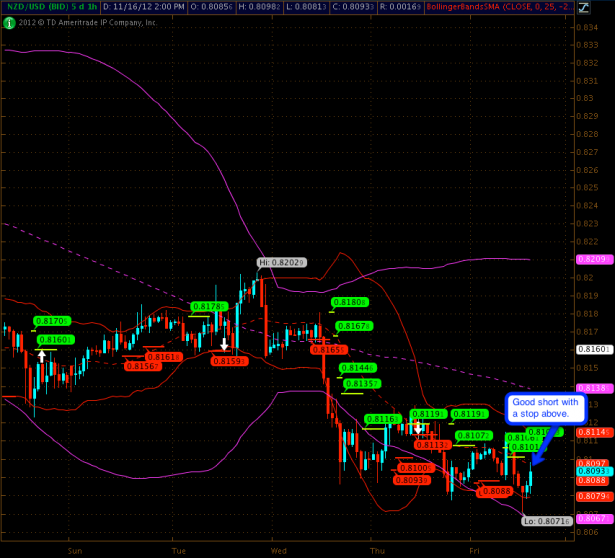615x558 pixels.
Task: Click the Lo: 0.8071 low marker
Action: [547, 520]
